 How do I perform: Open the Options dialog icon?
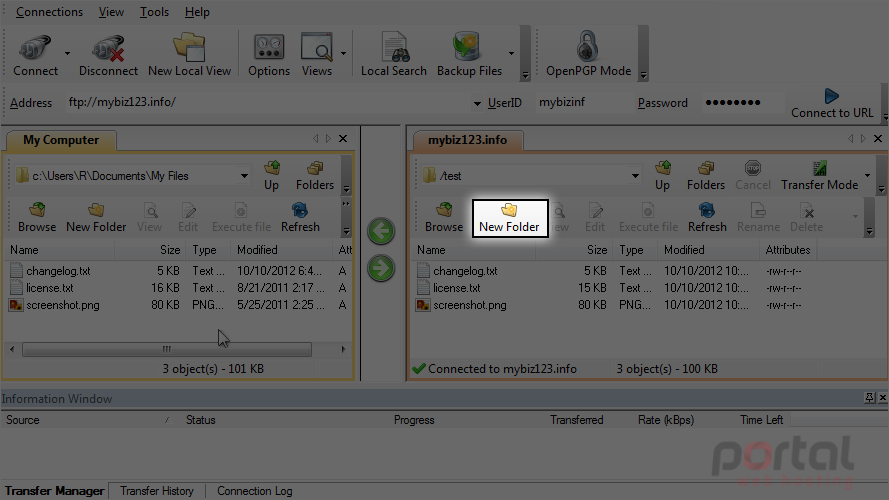click(x=269, y=54)
